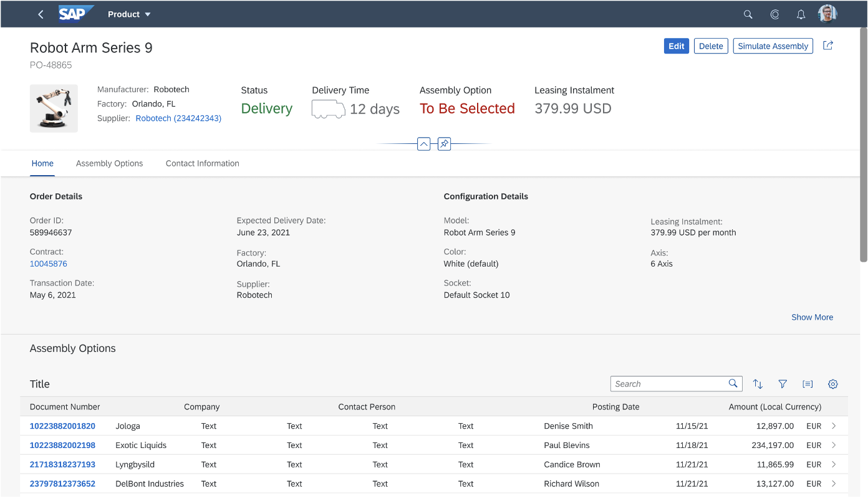Click the Contact Person column header
The width and height of the screenshot is (868, 501).
click(367, 407)
